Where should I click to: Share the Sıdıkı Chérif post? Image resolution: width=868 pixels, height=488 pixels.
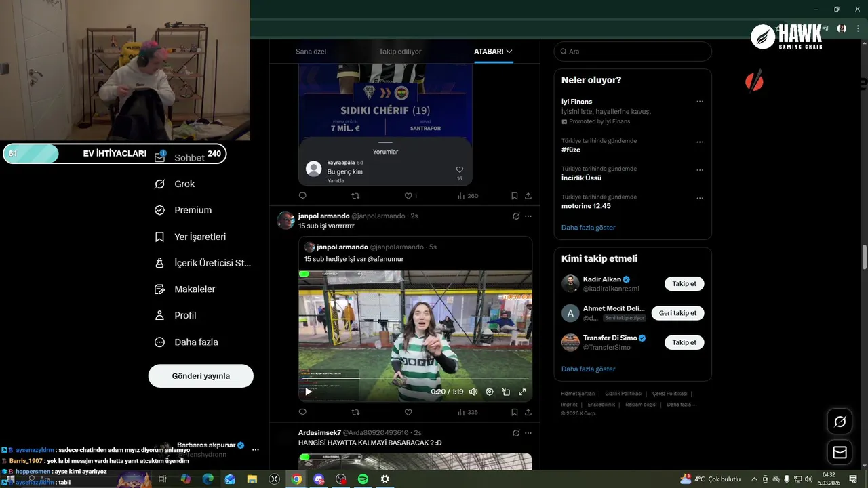[x=528, y=196]
